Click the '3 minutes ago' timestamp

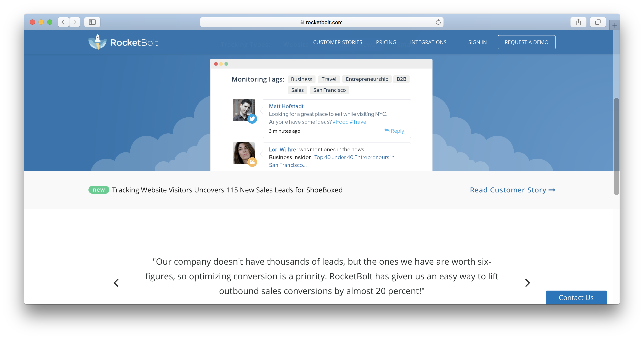(285, 131)
